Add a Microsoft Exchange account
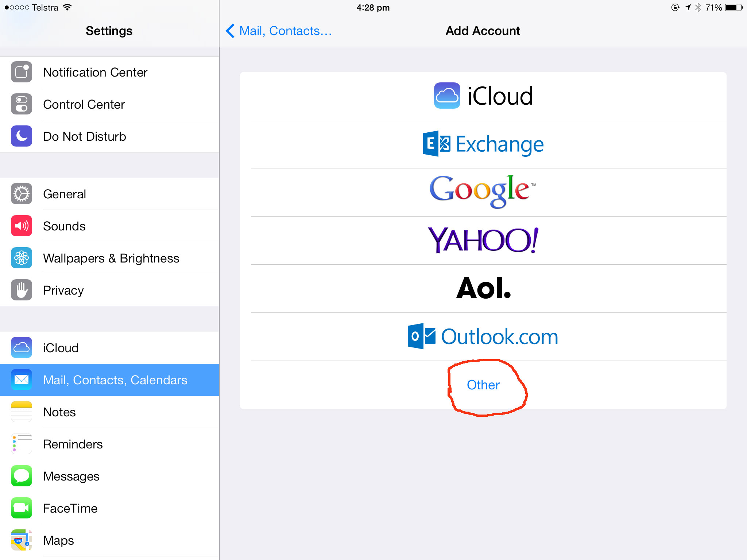This screenshot has height=560, width=747. pos(483,144)
